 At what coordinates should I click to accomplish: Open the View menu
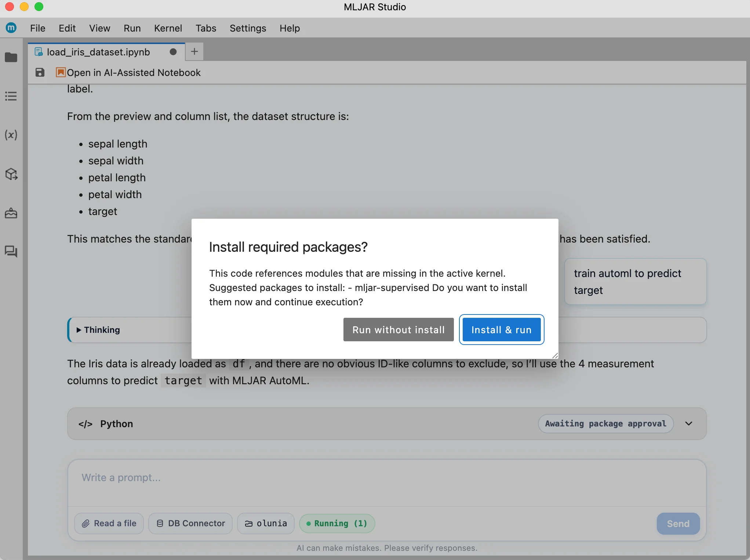99,28
